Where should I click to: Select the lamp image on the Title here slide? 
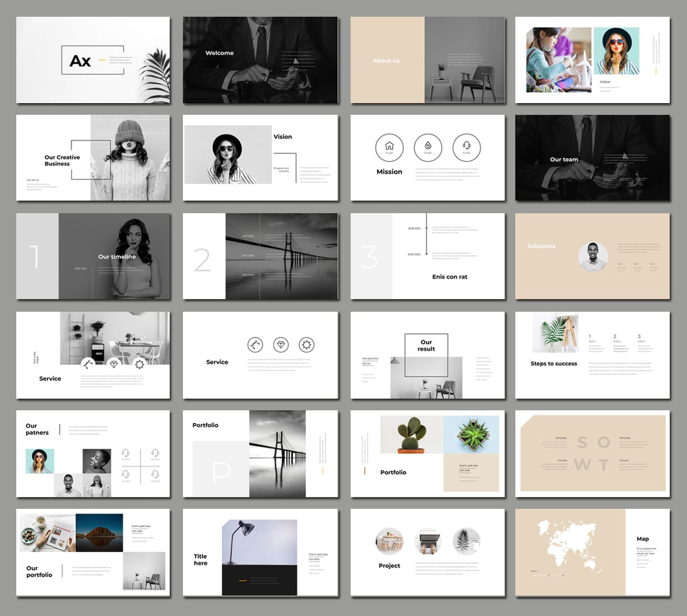[259, 541]
